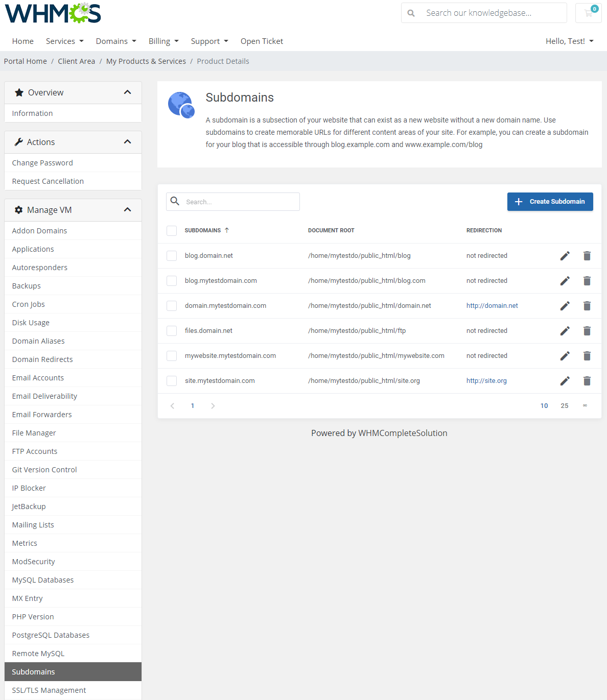Select the checkbox next to blog.domain.net
The width and height of the screenshot is (607, 700).
pyautogui.click(x=172, y=255)
